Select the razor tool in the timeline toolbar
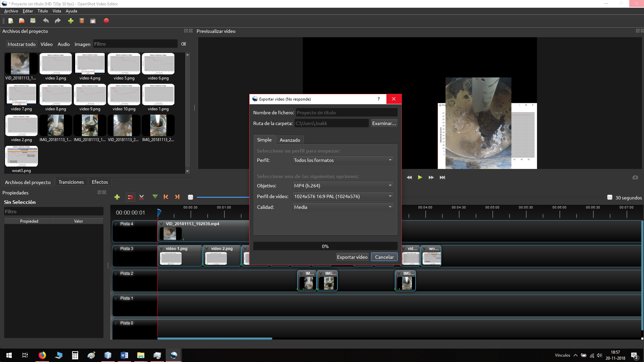This screenshot has width=644, height=362. point(141,197)
